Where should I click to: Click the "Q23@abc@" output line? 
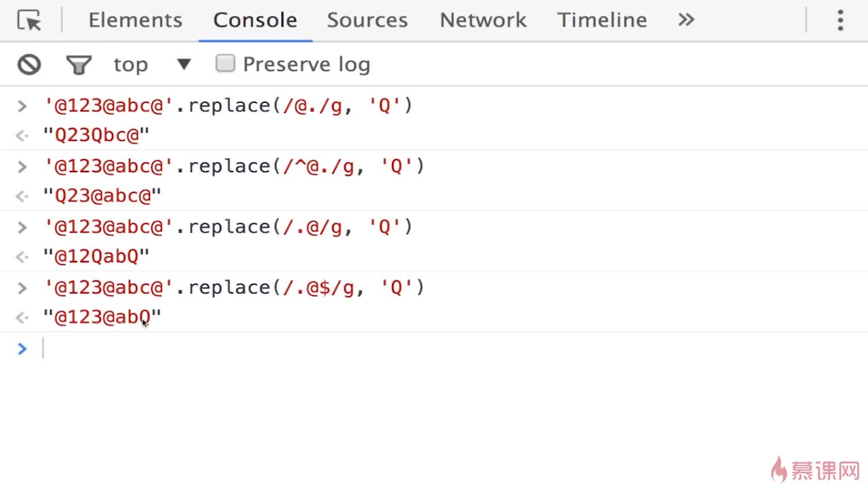pyautogui.click(x=102, y=197)
